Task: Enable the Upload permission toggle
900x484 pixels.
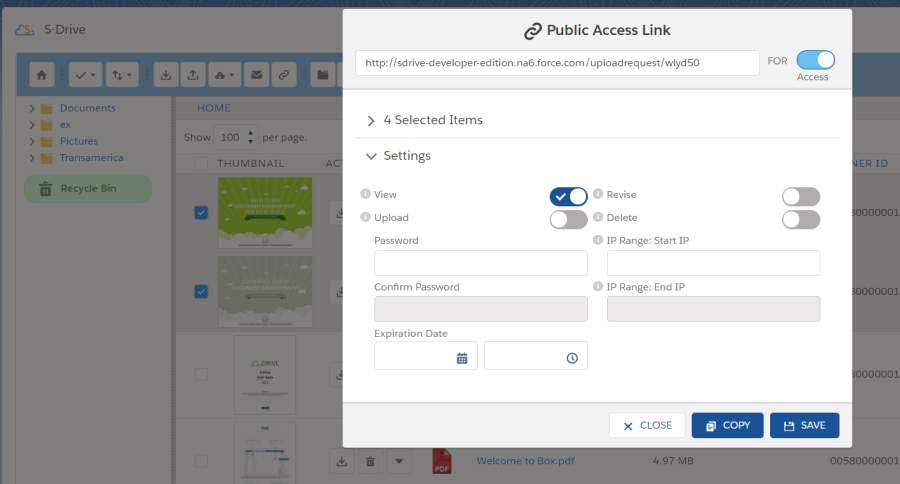Action: pos(568,219)
